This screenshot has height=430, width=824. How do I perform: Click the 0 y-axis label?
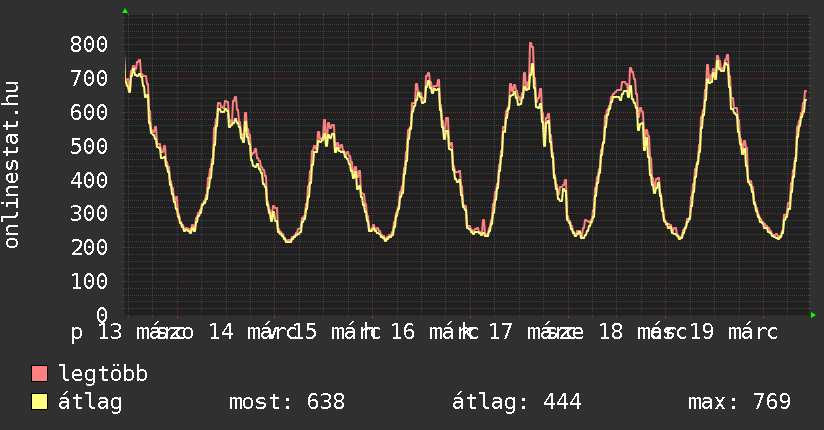click(103, 314)
